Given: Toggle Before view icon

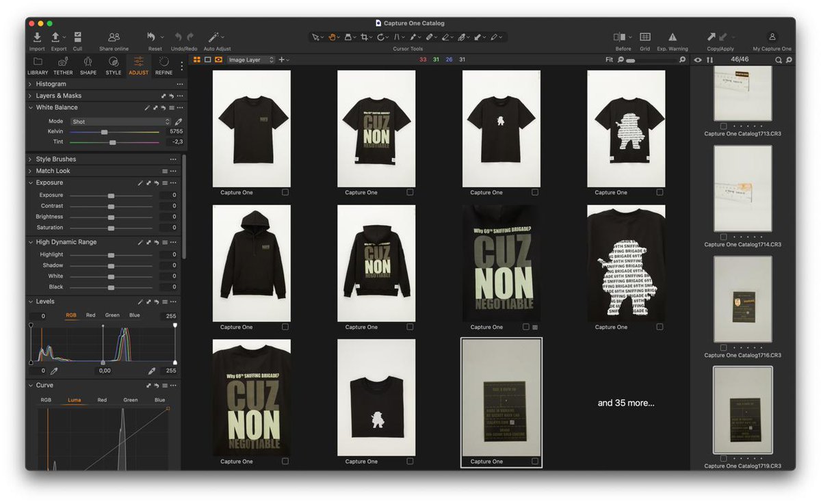Looking at the screenshot, I should [x=619, y=37].
